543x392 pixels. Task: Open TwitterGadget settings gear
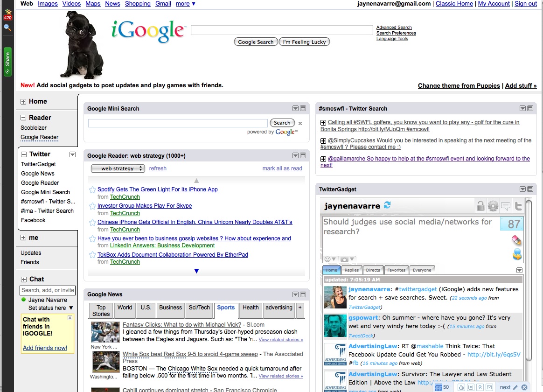click(493, 206)
